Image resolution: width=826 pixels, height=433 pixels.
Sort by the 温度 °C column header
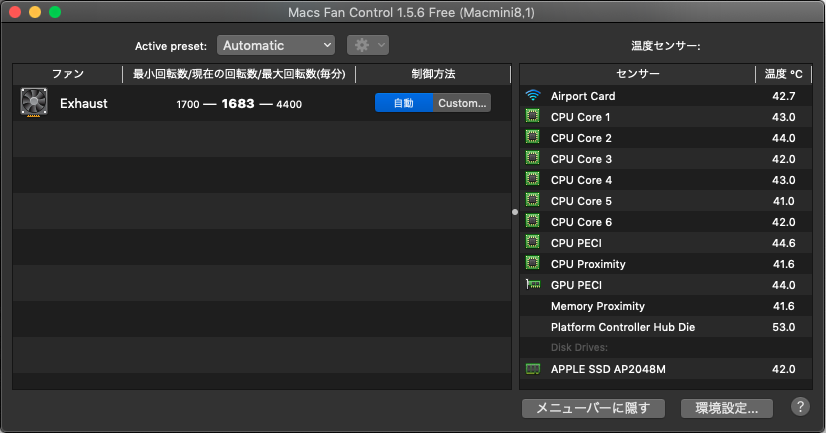(783, 74)
